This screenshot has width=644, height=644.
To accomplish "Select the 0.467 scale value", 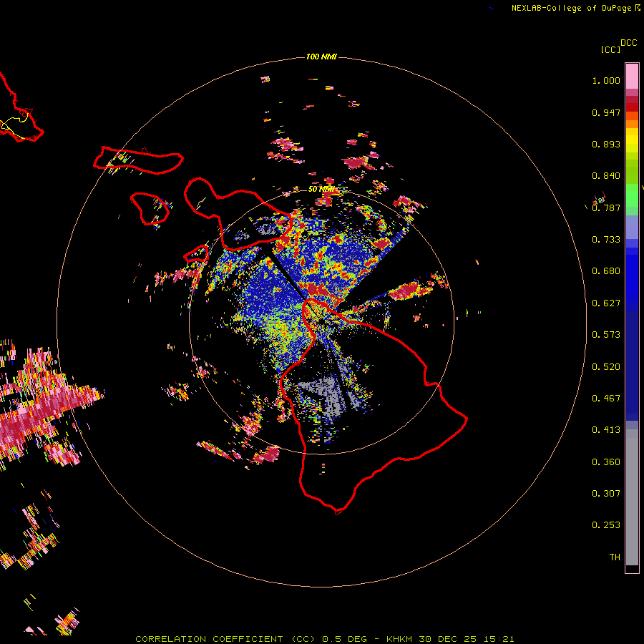I will point(606,399).
